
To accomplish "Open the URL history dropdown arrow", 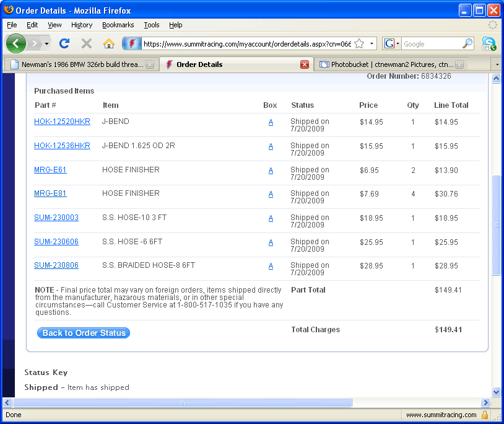I will [371, 44].
